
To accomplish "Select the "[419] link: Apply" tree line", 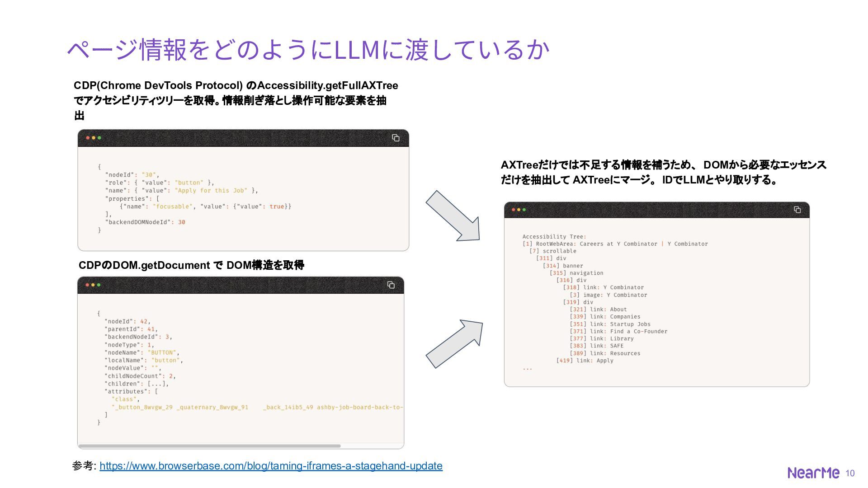I will click(x=585, y=361).
